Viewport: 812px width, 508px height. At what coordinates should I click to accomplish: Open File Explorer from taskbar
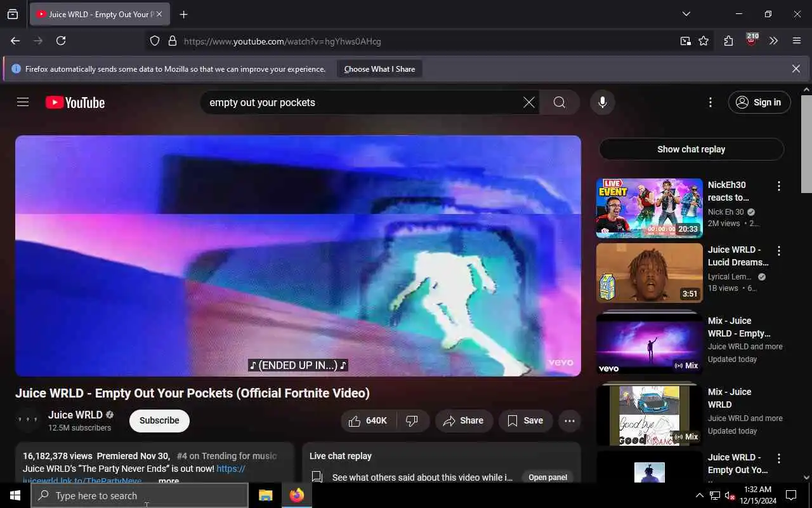265,495
